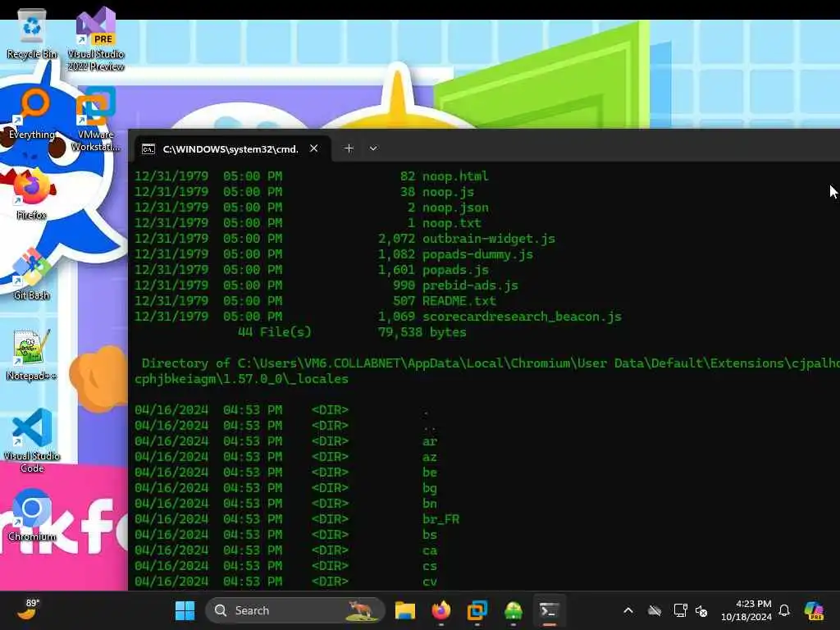Click the 'ca' locale directory name

pyautogui.click(x=430, y=550)
